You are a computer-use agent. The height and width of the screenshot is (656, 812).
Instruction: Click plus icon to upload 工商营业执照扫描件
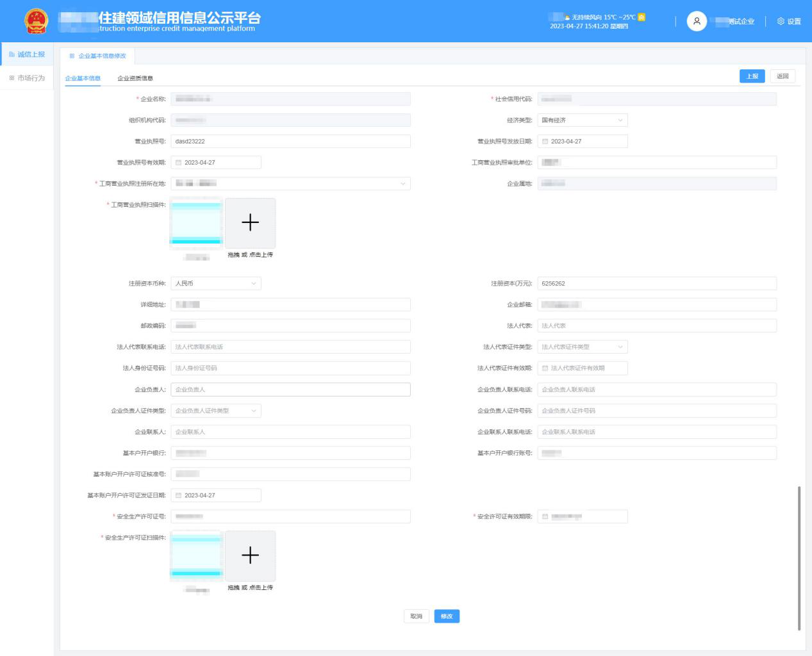click(250, 222)
